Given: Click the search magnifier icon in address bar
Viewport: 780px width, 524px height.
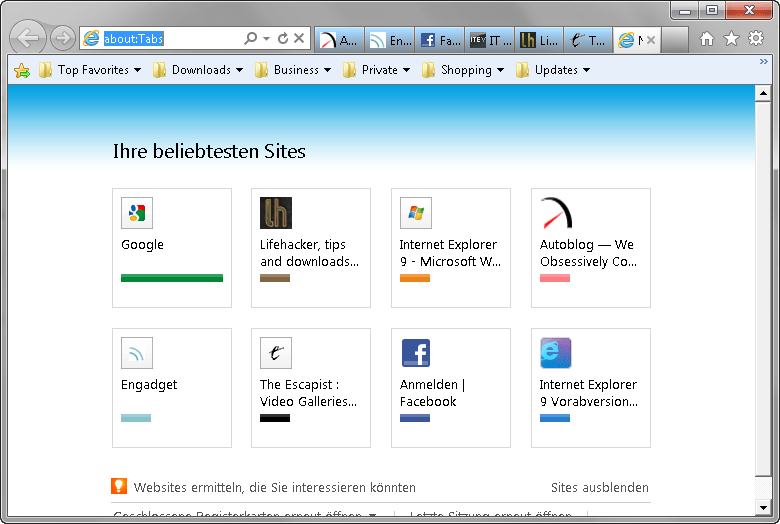Looking at the screenshot, I should point(251,39).
